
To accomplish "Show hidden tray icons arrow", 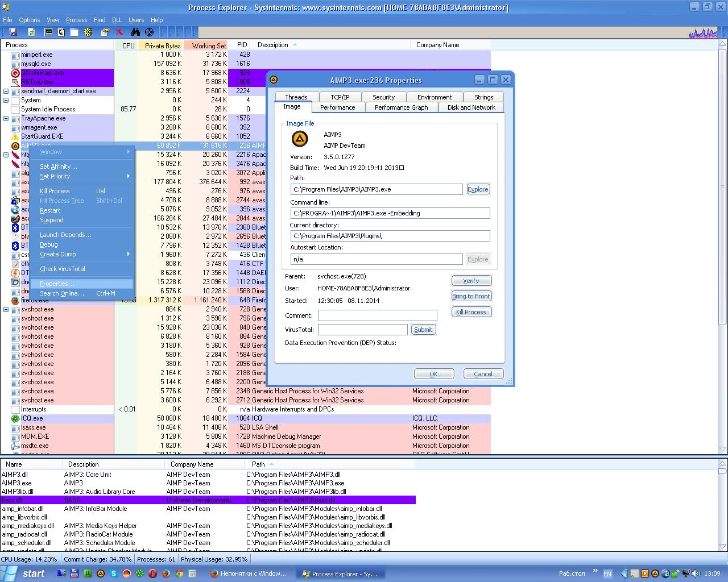I will [x=625, y=573].
